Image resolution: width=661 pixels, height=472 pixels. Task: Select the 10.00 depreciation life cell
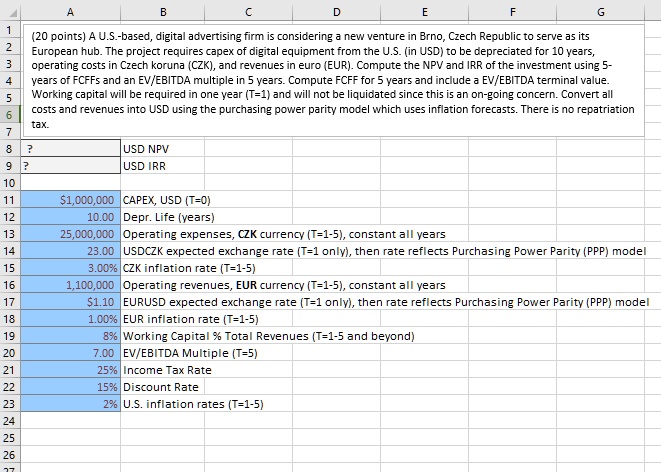pos(71,217)
